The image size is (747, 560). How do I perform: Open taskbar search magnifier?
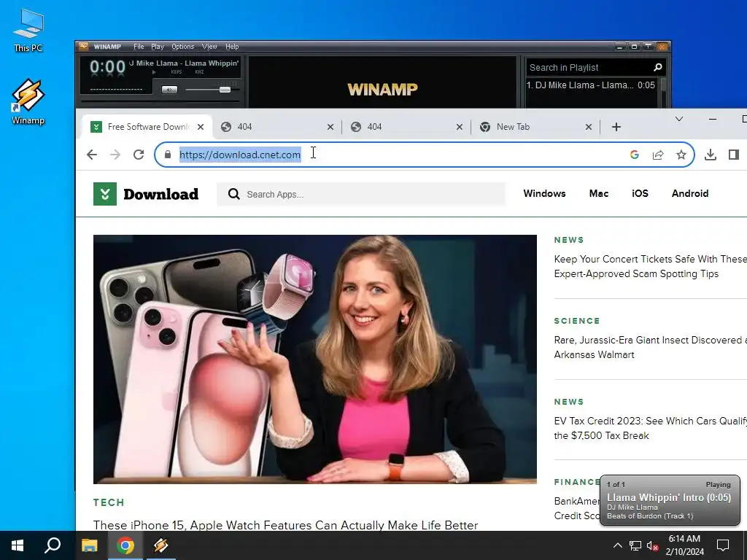53,545
